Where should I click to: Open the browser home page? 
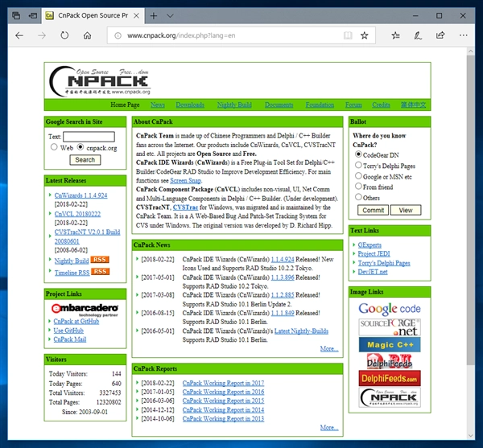(88, 35)
